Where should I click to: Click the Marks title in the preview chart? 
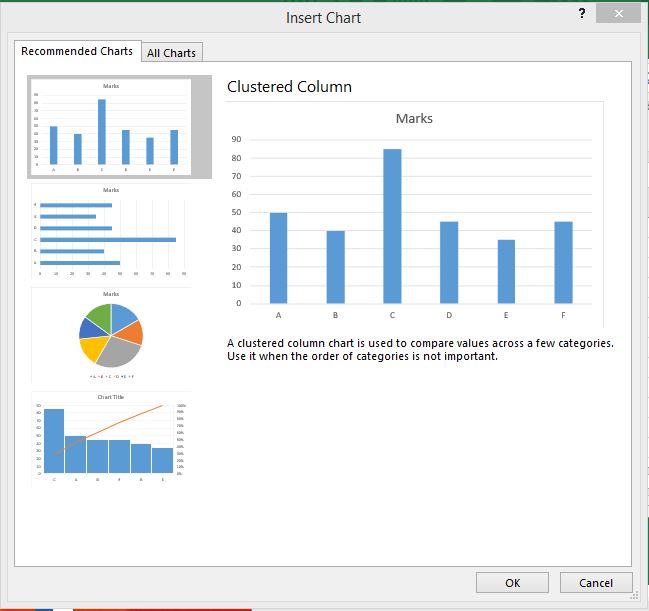(x=414, y=118)
